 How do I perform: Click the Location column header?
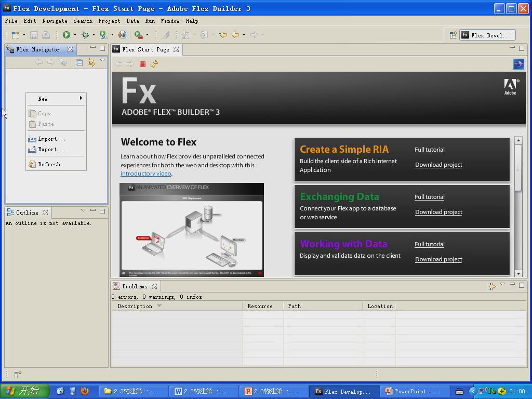tap(379, 306)
